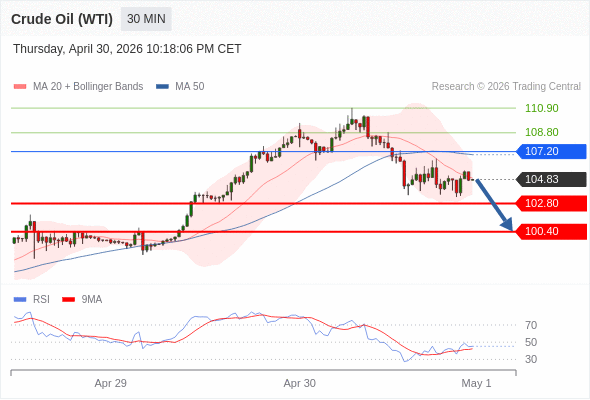
Task: Click the Apr 29 date axis label
Action: [x=111, y=383]
